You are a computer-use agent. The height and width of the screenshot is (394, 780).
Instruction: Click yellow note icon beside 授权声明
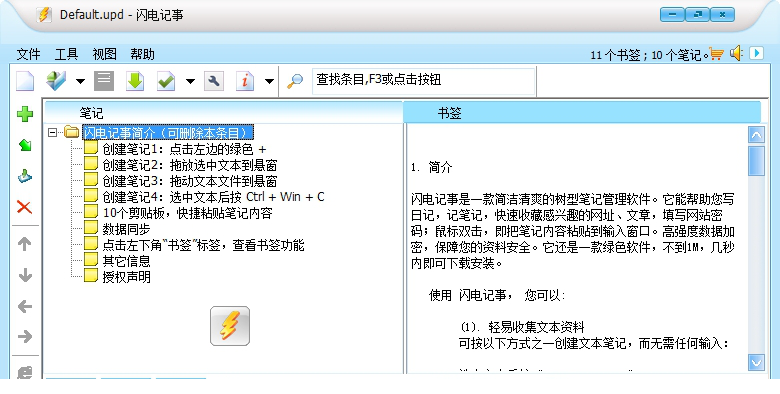[91, 275]
